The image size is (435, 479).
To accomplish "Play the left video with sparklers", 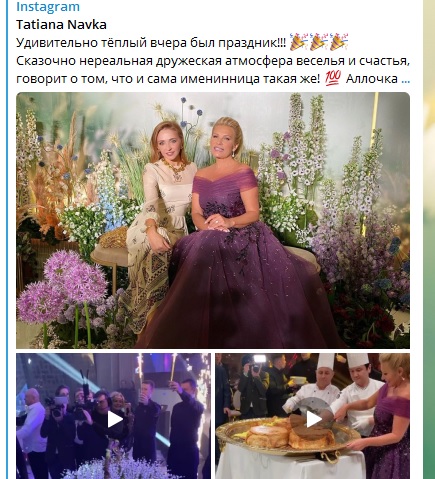I will [114, 419].
